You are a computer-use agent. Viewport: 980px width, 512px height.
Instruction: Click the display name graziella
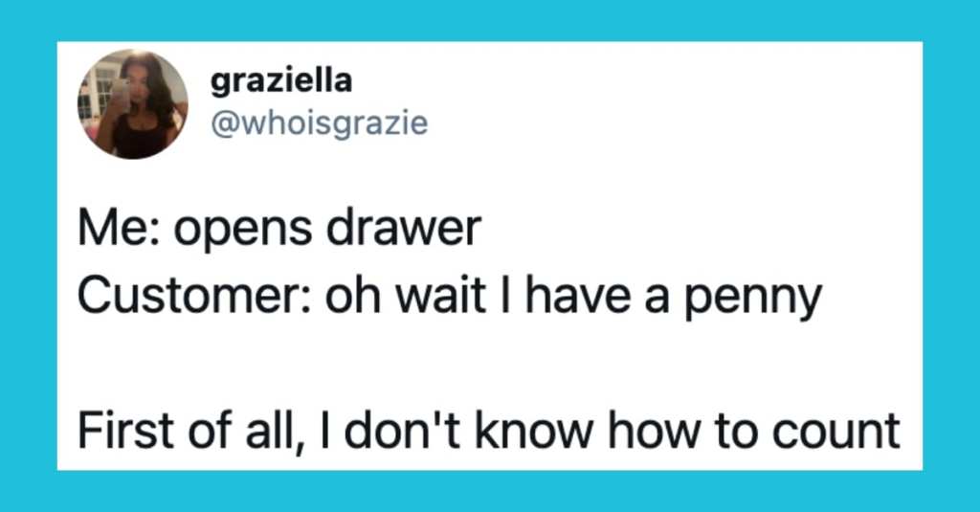(281, 81)
